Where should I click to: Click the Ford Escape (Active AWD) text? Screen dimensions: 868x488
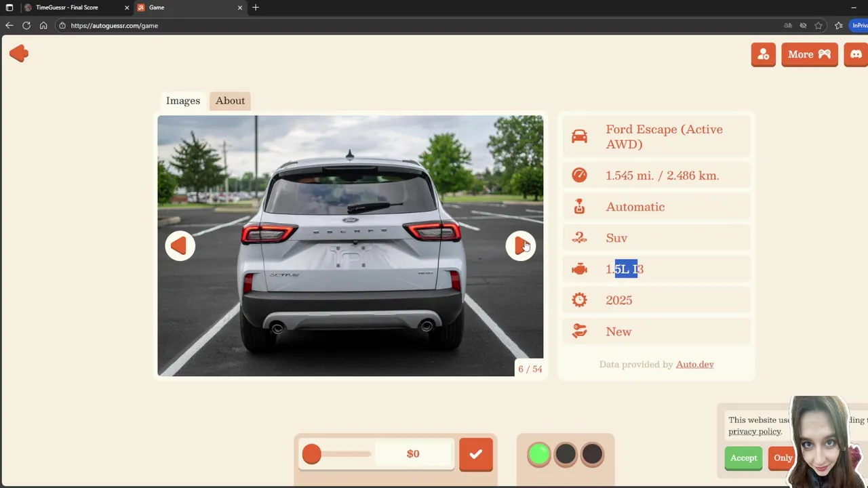click(x=664, y=137)
